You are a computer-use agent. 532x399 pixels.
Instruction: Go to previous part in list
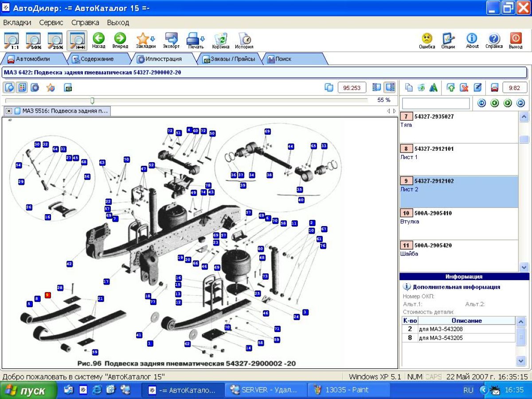(495, 103)
